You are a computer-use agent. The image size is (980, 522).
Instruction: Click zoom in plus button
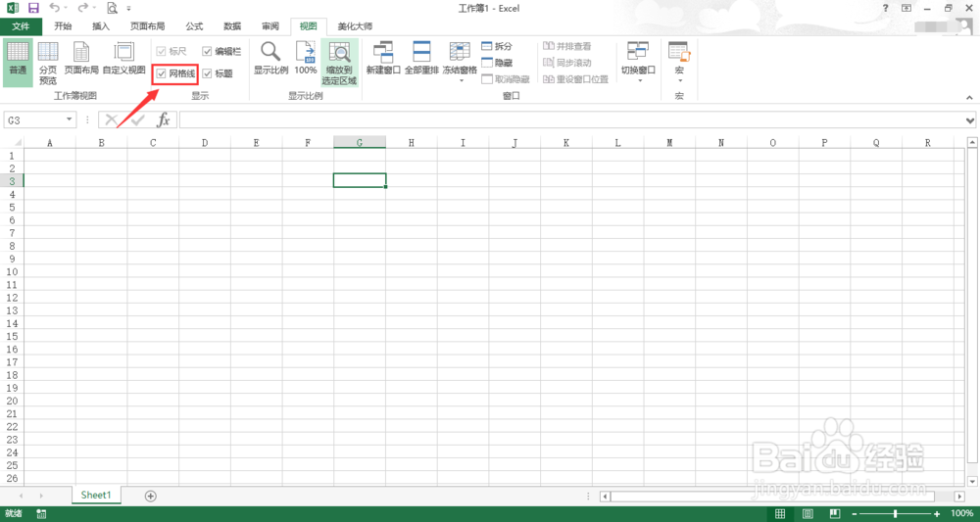coord(936,514)
